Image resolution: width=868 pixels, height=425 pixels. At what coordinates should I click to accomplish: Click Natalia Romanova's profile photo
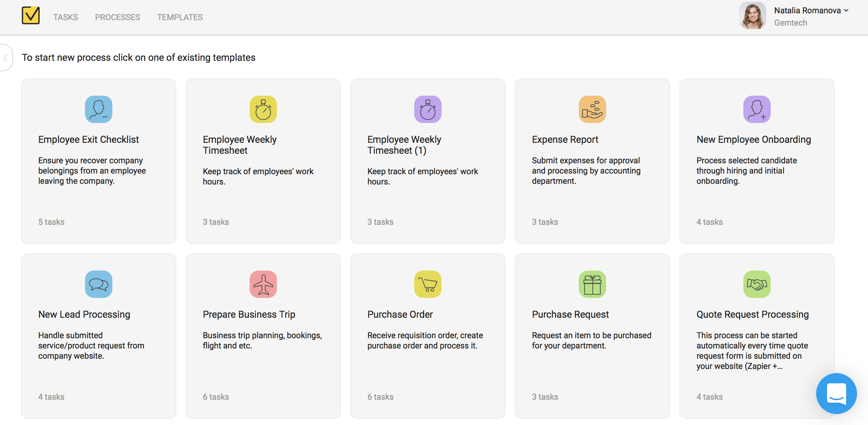(x=753, y=16)
